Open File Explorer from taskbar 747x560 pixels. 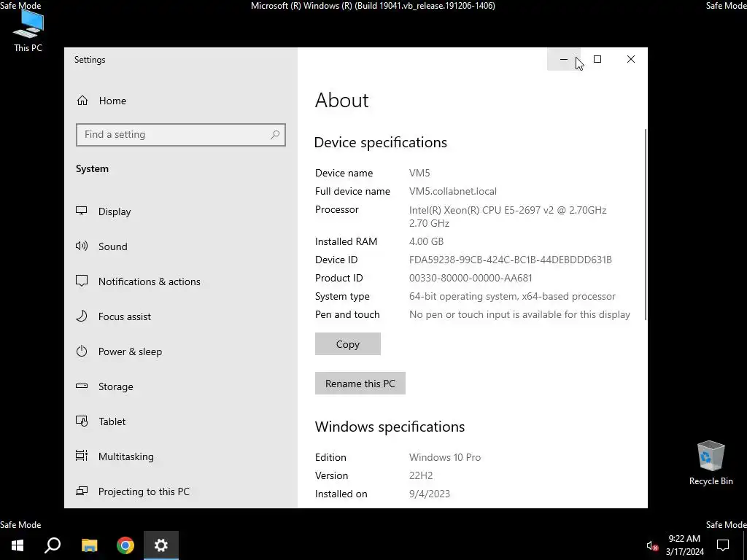(89, 545)
